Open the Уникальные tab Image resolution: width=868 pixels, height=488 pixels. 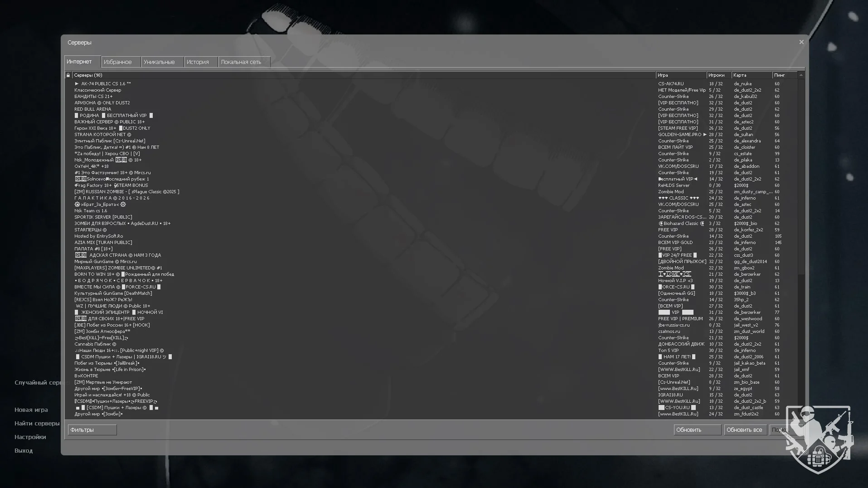coord(159,62)
